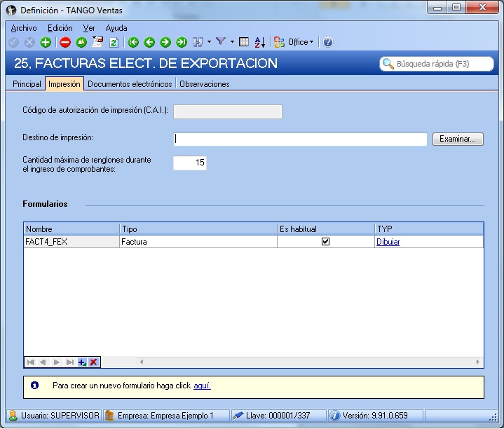The width and height of the screenshot is (504, 429).
Task: Click the grid add row plus icon
Action: [82, 362]
